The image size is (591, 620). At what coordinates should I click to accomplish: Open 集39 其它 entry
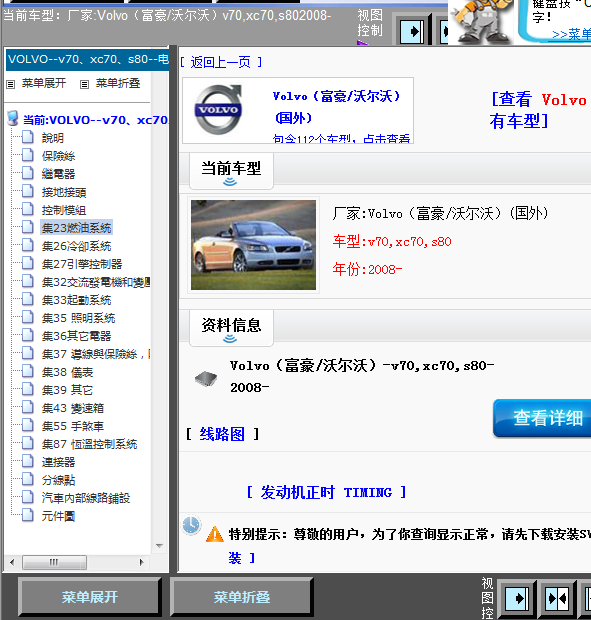(67, 390)
